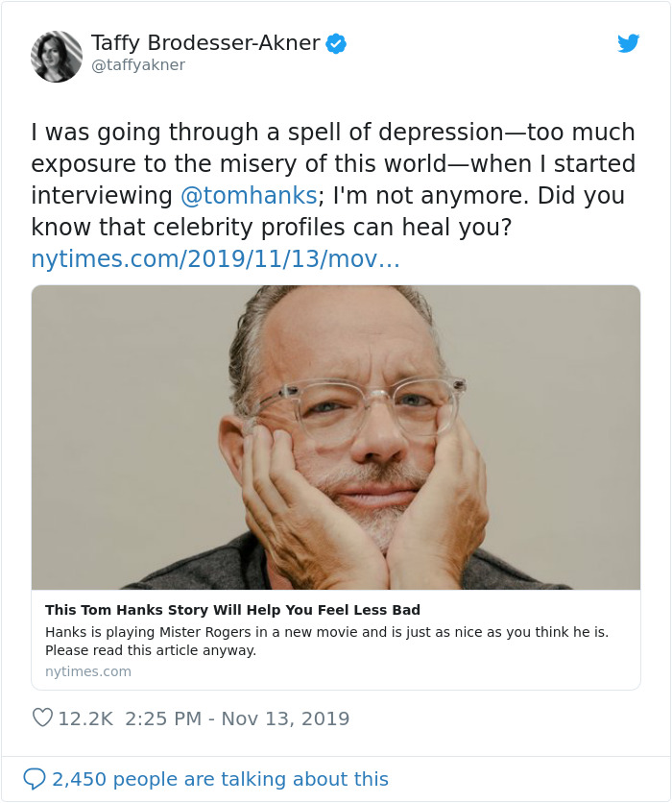Select the bird icon in the top right corner

click(x=629, y=43)
